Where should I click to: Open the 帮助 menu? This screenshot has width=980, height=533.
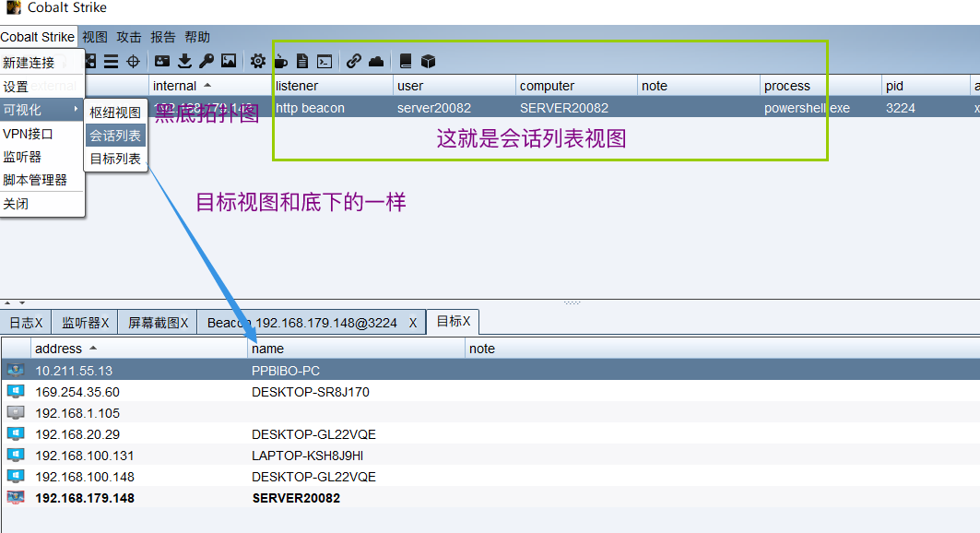[197, 37]
